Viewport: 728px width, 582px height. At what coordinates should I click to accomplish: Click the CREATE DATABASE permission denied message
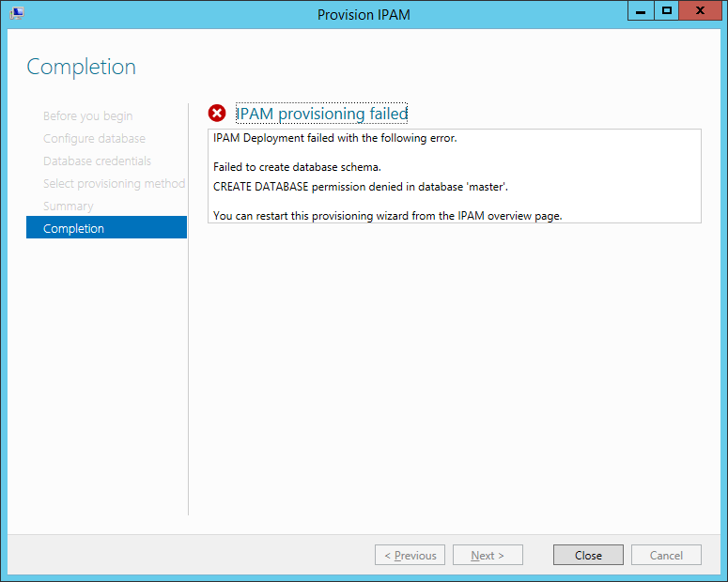pyautogui.click(x=361, y=187)
